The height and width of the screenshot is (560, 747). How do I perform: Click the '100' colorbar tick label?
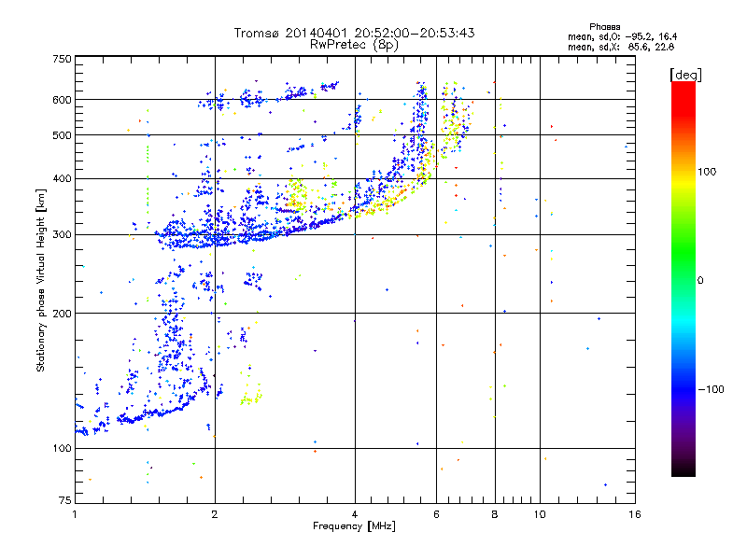[x=707, y=172]
